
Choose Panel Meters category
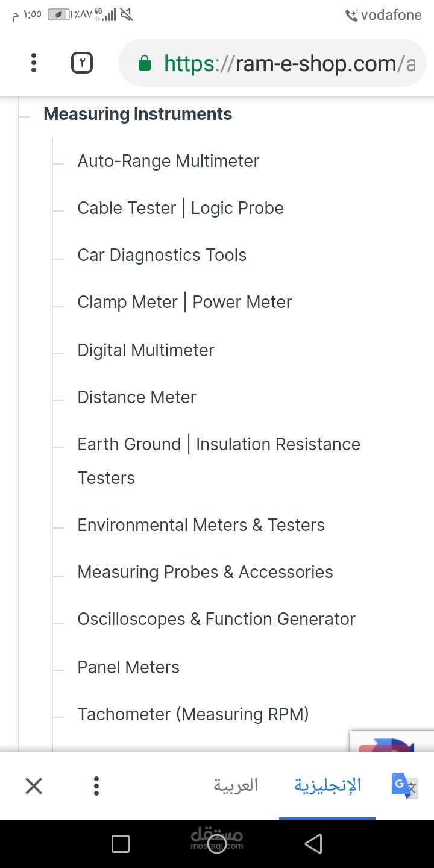pos(128,667)
